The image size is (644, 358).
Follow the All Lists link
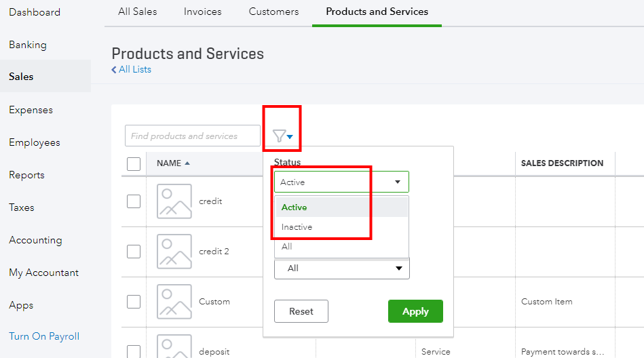135,69
